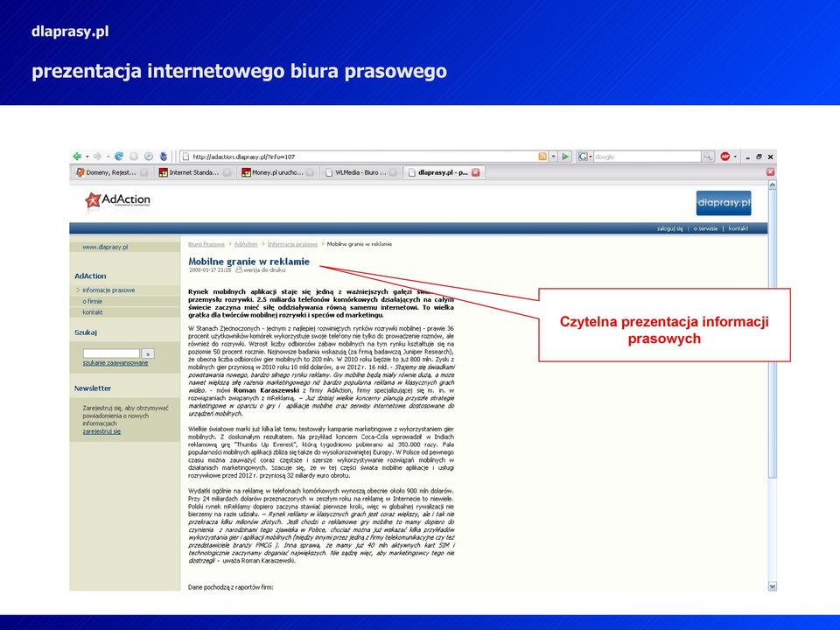Open the address bar URL dropdown arrow
Screen dimensions: 840x630
[x=553, y=157]
